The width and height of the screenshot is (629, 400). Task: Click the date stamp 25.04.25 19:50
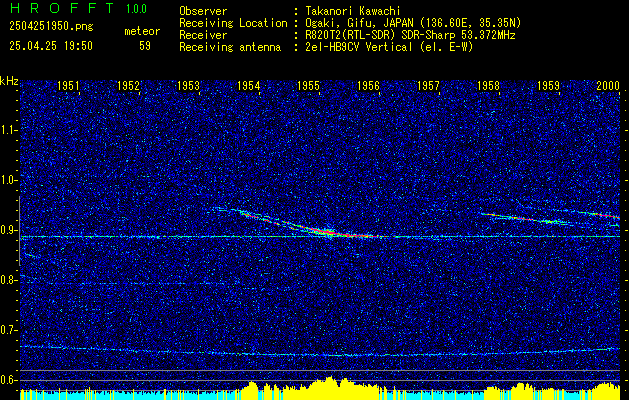(51, 46)
